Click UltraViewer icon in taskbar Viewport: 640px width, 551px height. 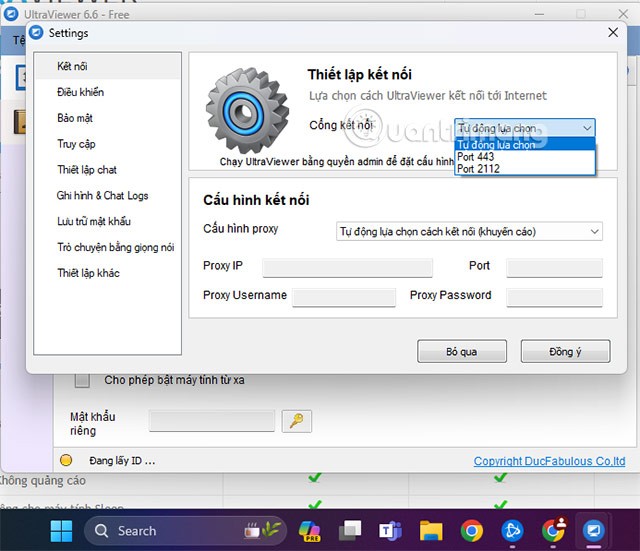coord(594,530)
